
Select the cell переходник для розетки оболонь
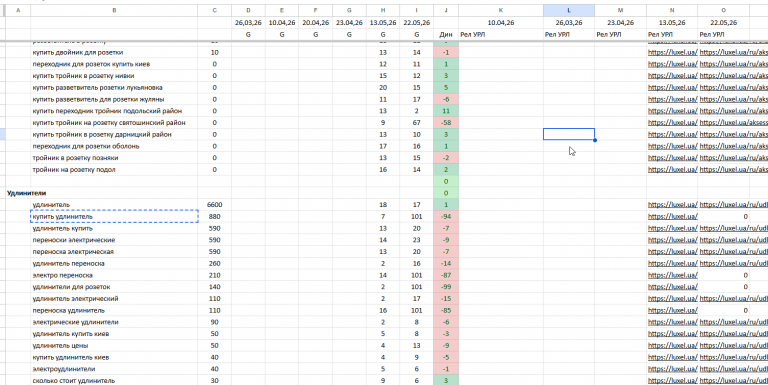(x=114, y=146)
